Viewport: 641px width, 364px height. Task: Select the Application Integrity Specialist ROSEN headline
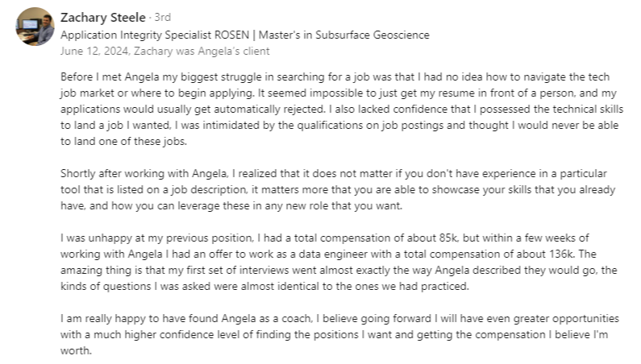pos(155,35)
